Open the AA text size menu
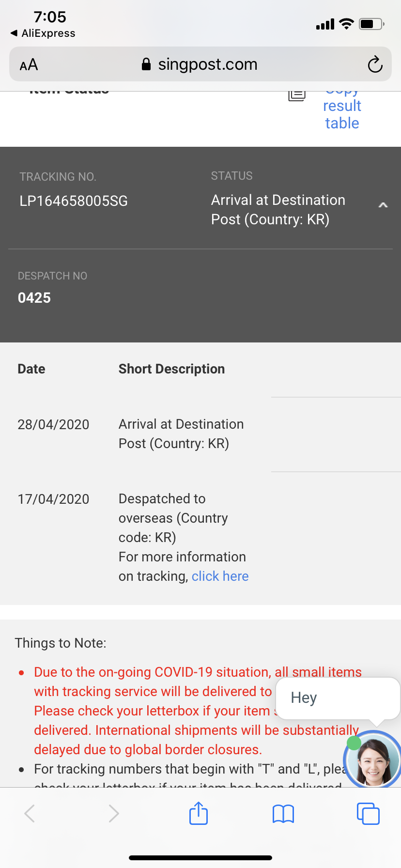 (29, 64)
